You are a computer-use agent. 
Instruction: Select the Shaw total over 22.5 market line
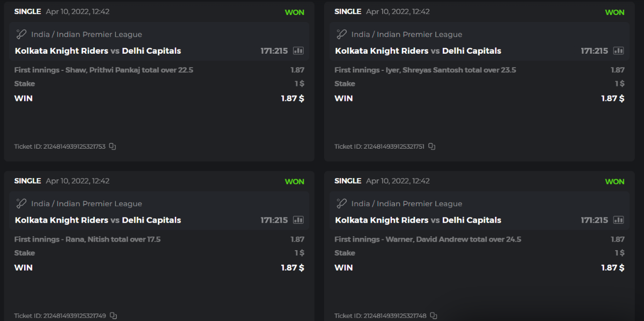click(x=104, y=70)
